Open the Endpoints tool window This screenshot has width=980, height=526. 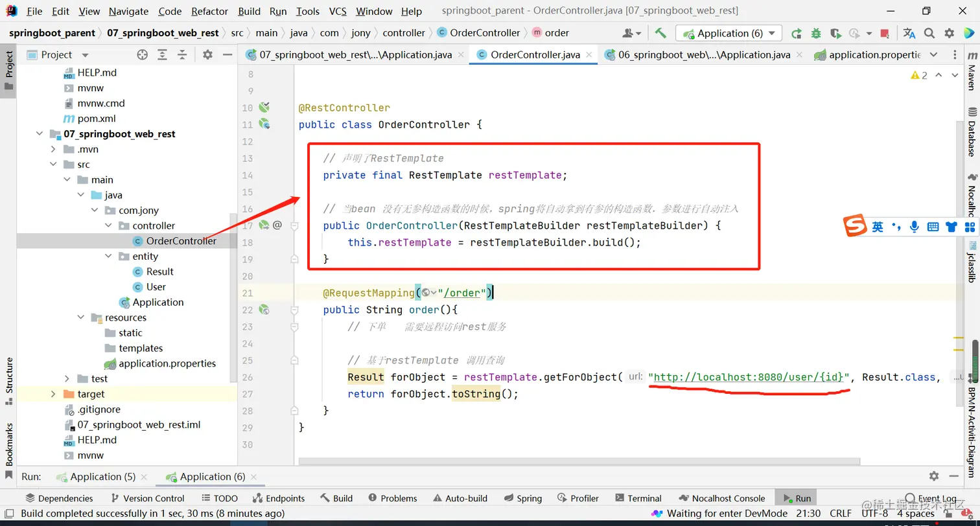point(278,498)
